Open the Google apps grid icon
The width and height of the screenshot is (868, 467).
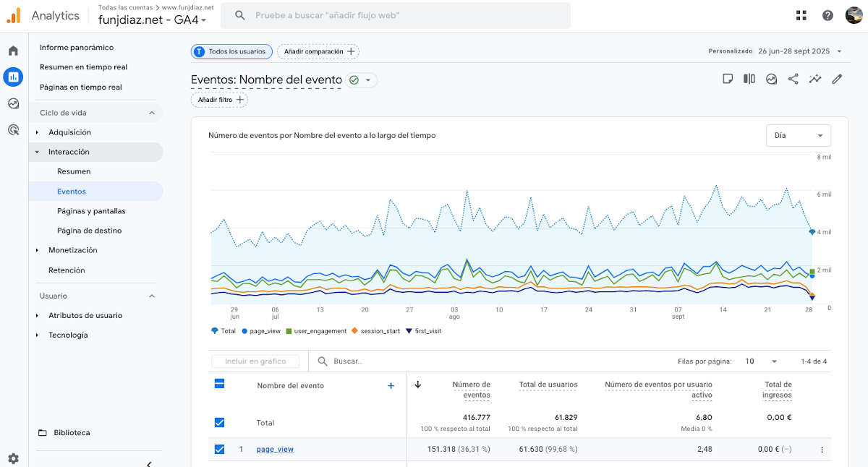pyautogui.click(x=801, y=15)
